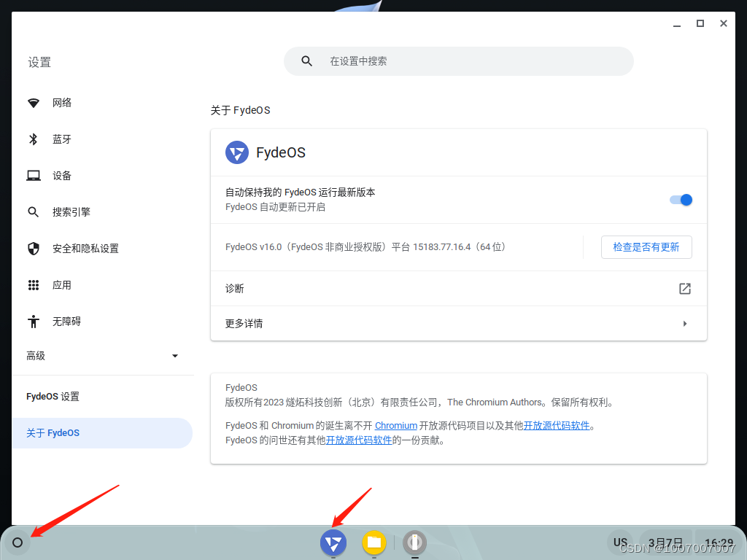
Task: Open the Apps (应用) settings section
Action: 102,285
